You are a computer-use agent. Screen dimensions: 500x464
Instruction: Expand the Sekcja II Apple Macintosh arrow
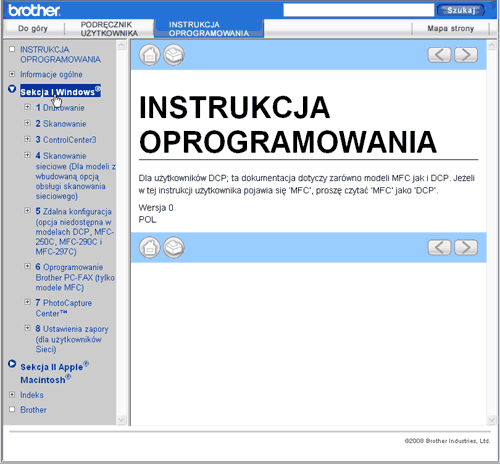click(x=12, y=364)
